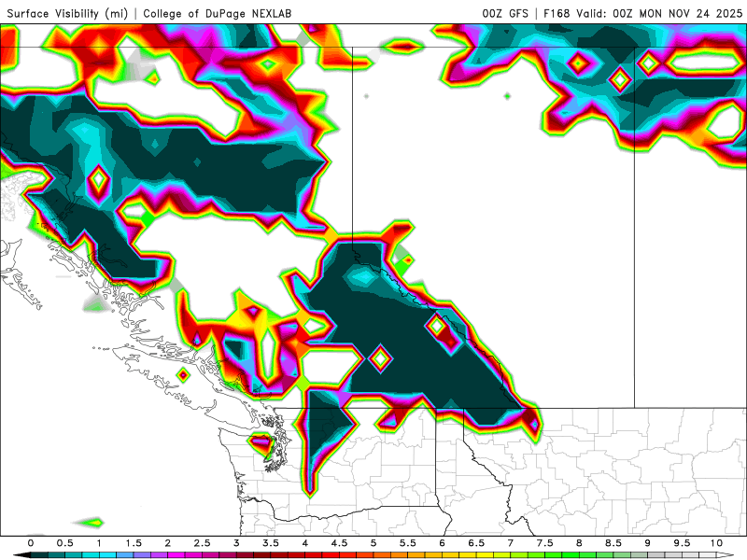The image size is (747, 560).
Task: Click the colorbar label "5.5"
Action: tap(408, 543)
